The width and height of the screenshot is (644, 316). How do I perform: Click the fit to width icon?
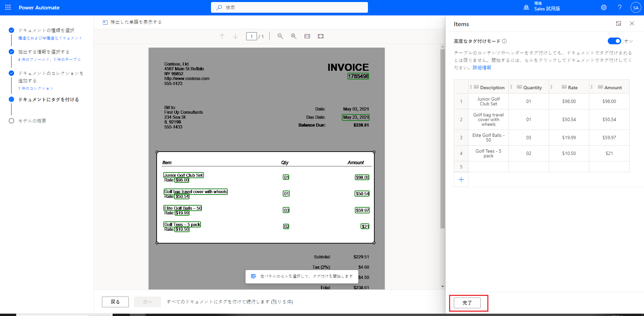pos(307,36)
